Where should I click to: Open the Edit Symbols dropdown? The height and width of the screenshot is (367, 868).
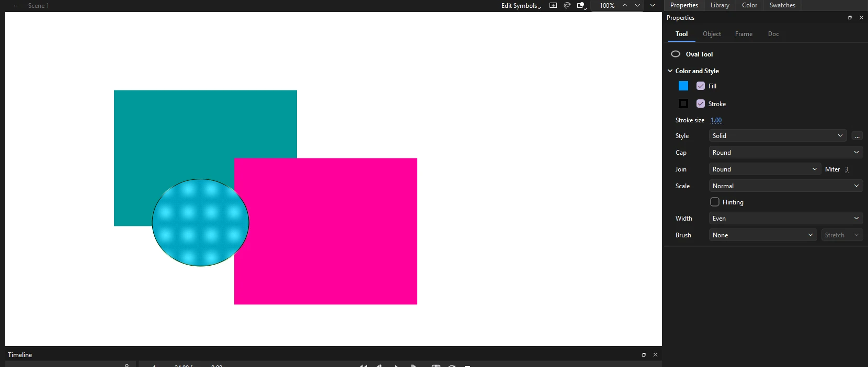pos(521,6)
